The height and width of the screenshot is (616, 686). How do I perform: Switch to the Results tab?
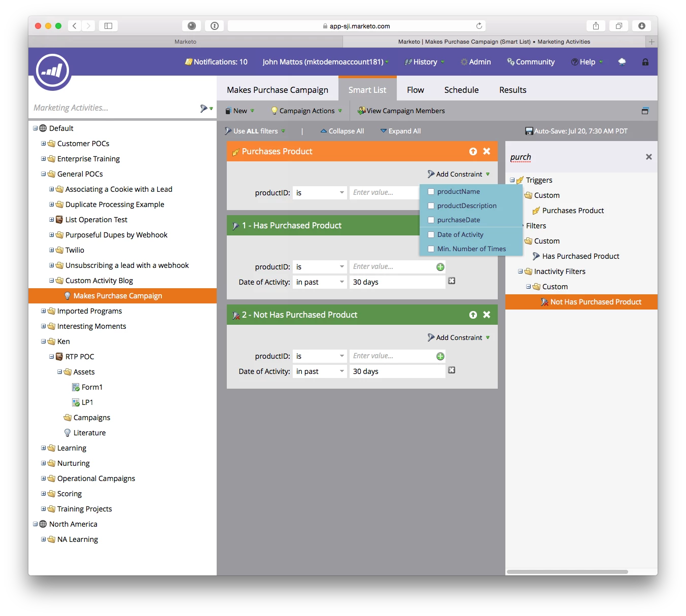pyautogui.click(x=512, y=90)
